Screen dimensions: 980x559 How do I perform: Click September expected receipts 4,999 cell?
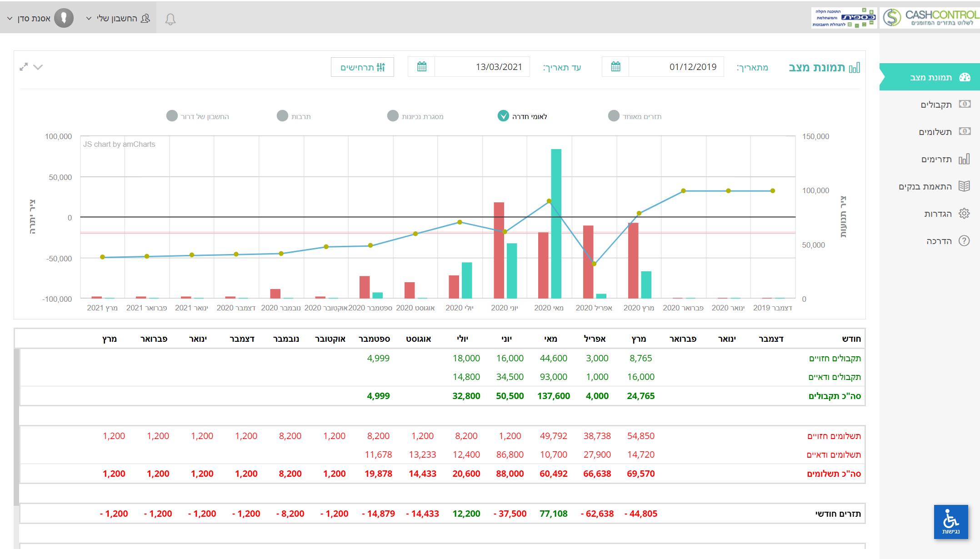[x=378, y=358]
